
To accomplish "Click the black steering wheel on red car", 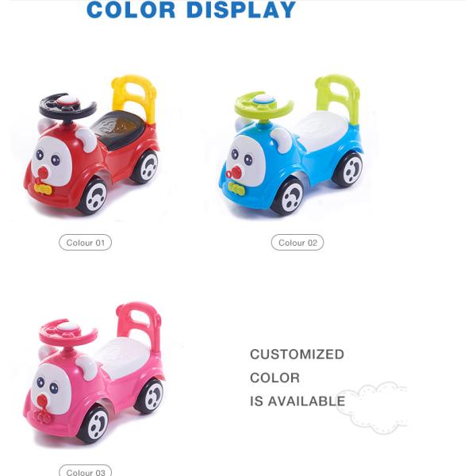I will (x=67, y=107).
